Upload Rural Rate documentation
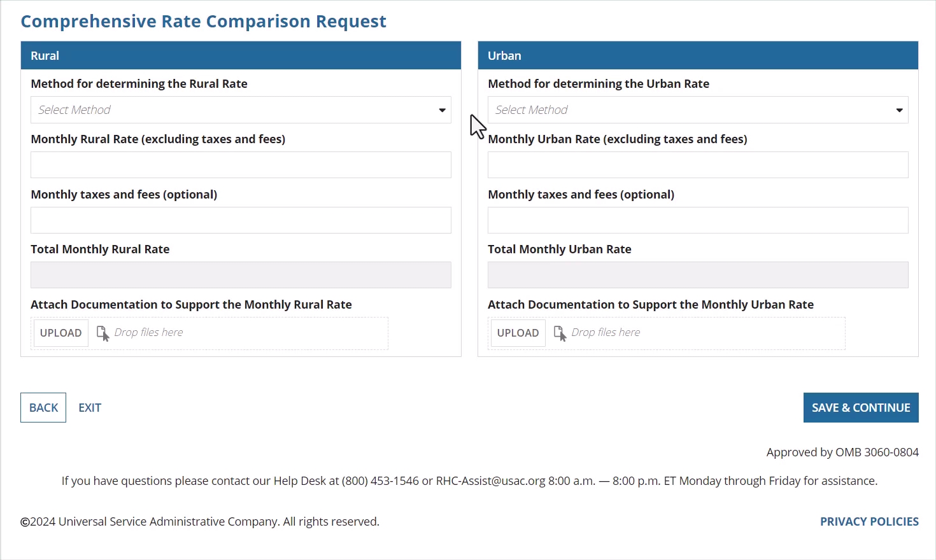This screenshot has width=936, height=560. pyautogui.click(x=61, y=333)
